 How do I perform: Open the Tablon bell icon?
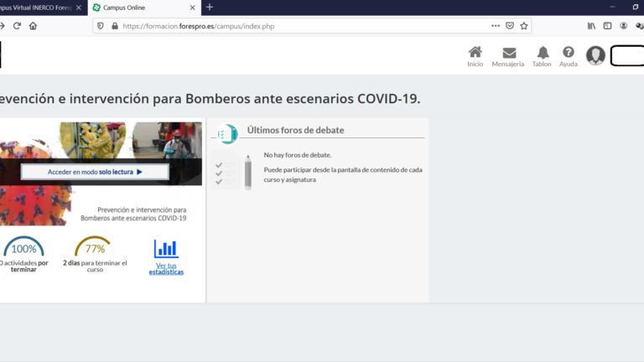click(x=543, y=56)
